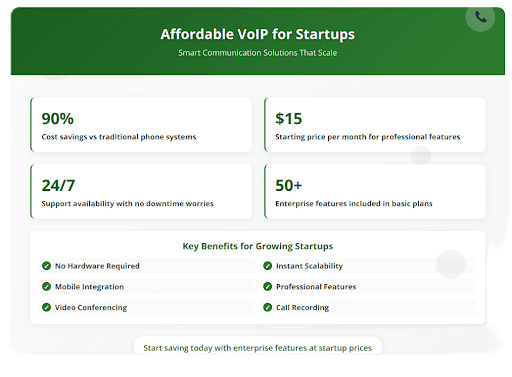
Task: Select the 50+ enterprise features card
Action: (x=375, y=191)
